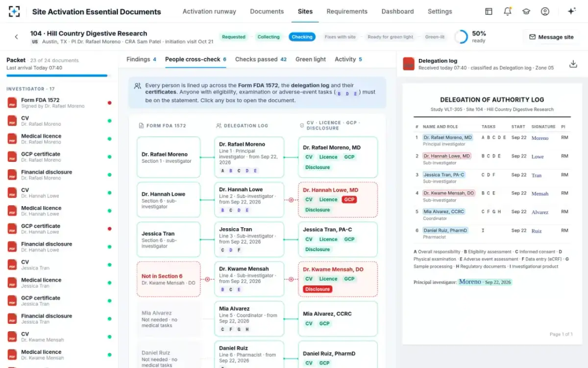Click the broken link icon before Hannah Lowe, MD
Image resolution: width=588 pixels, height=368 pixels.
pyautogui.click(x=291, y=200)
